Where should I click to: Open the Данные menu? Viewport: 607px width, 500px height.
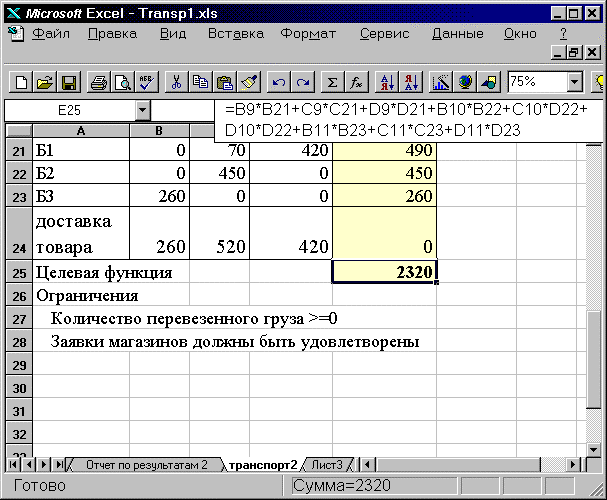(x=458, y=34)
